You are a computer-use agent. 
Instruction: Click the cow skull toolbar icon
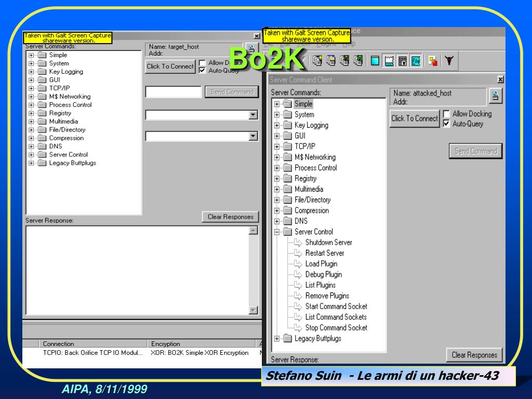[x=449, y=61]
